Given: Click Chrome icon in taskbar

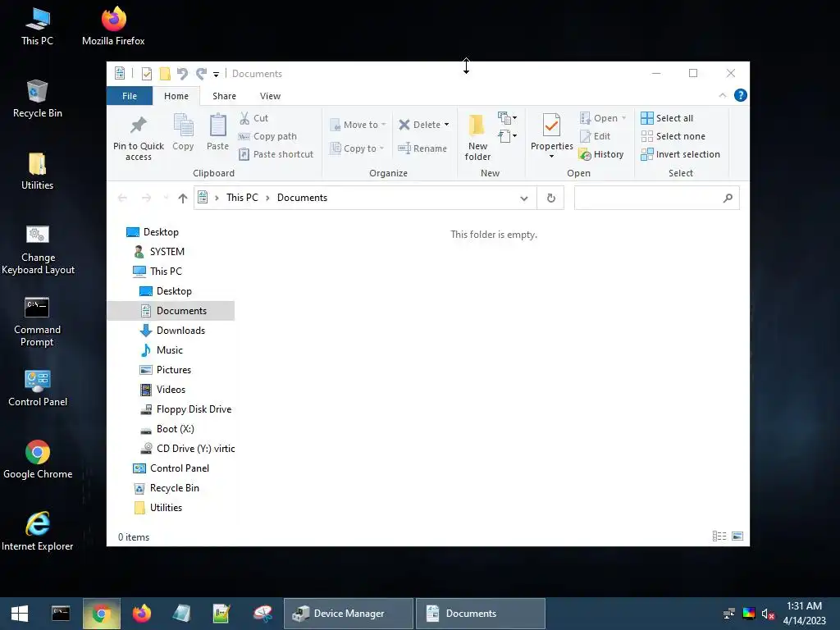Looking at the screenshot, I should pyautogui.click(x=101, y=614).
